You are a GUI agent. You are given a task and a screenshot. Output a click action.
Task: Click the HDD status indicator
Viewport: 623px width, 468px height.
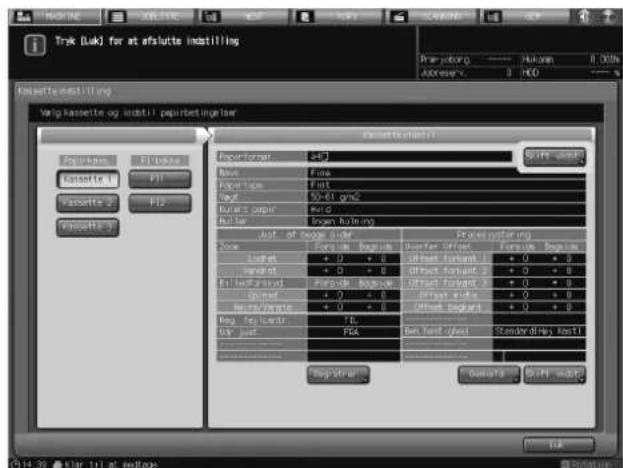pyautogui.click(x=571, y=73)
